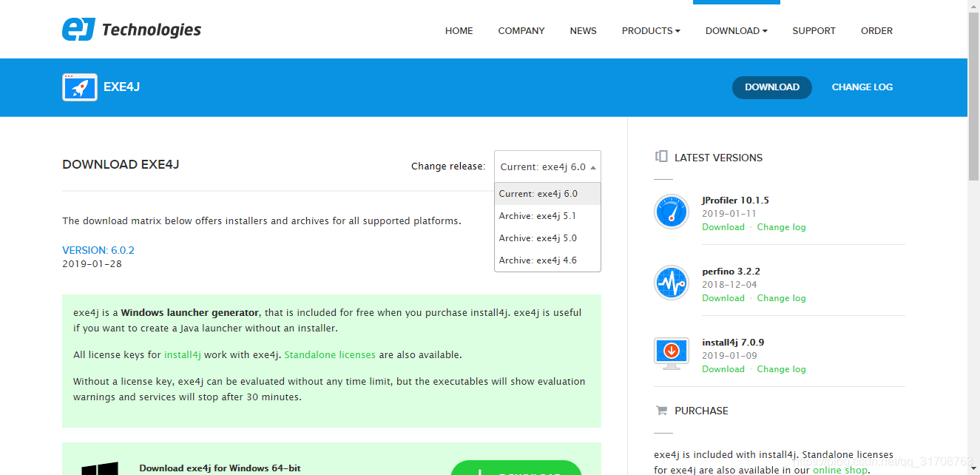Click the install4j 7.0.9 Download link
Image resolution: width=980 pixels, height=475 pixels.
723,369
